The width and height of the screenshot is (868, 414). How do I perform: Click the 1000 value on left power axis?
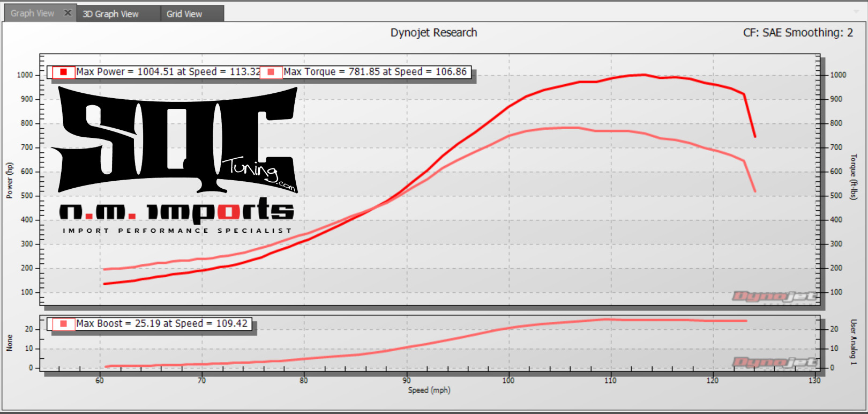pyautogui.click(x=25, y=75)
